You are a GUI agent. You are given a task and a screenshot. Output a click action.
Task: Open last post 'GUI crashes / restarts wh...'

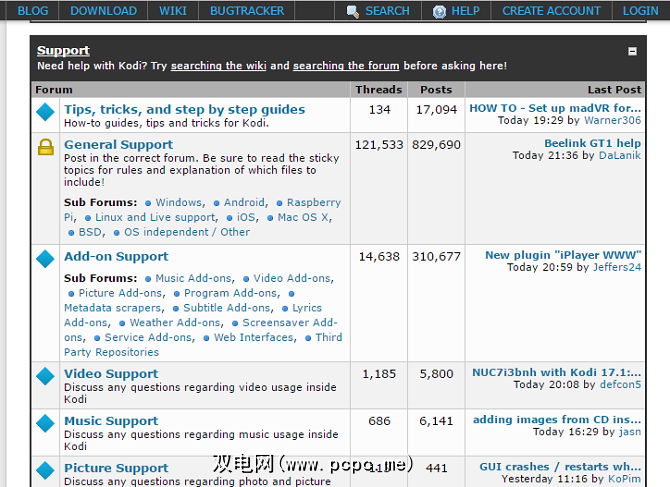pos(560,466)
